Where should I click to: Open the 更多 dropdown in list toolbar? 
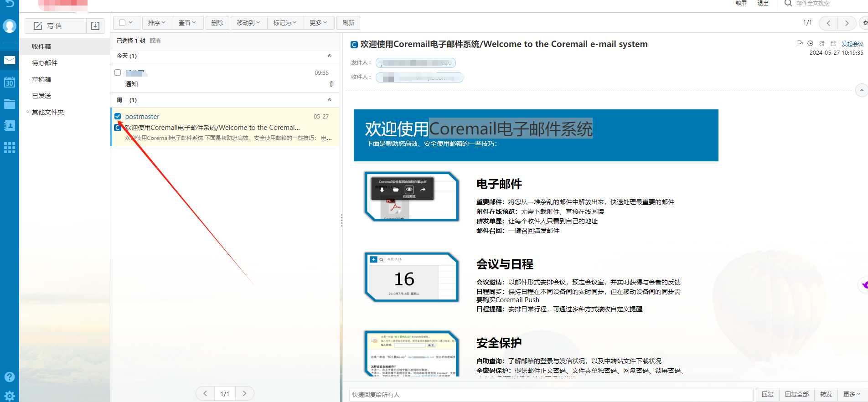(x=318, y=23)
